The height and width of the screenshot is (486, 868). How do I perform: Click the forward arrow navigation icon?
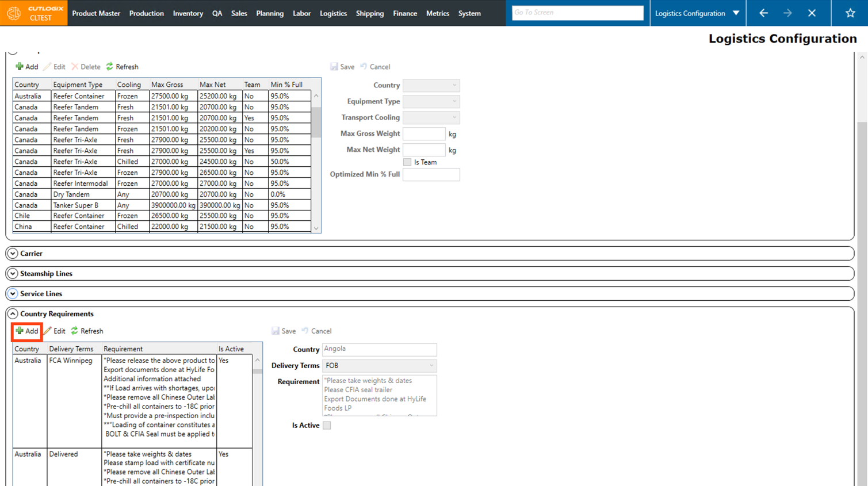click(x=787, y=13)
